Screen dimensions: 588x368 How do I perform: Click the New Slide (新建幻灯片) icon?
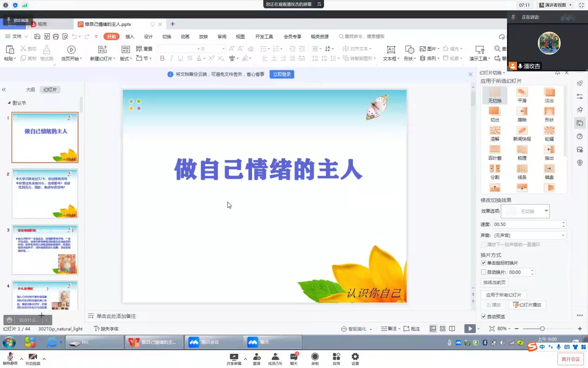tap(102, 50)
